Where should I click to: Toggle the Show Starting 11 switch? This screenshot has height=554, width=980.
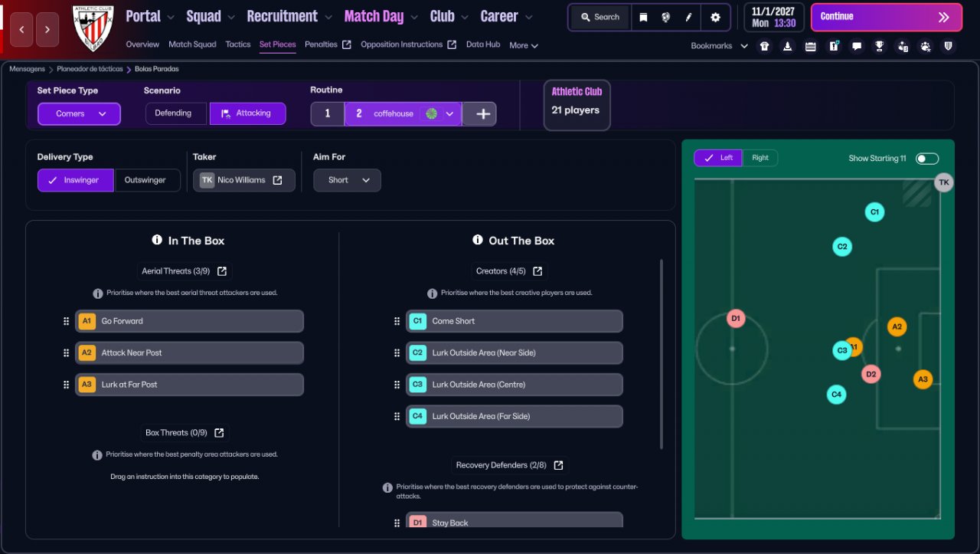[927, 159]
